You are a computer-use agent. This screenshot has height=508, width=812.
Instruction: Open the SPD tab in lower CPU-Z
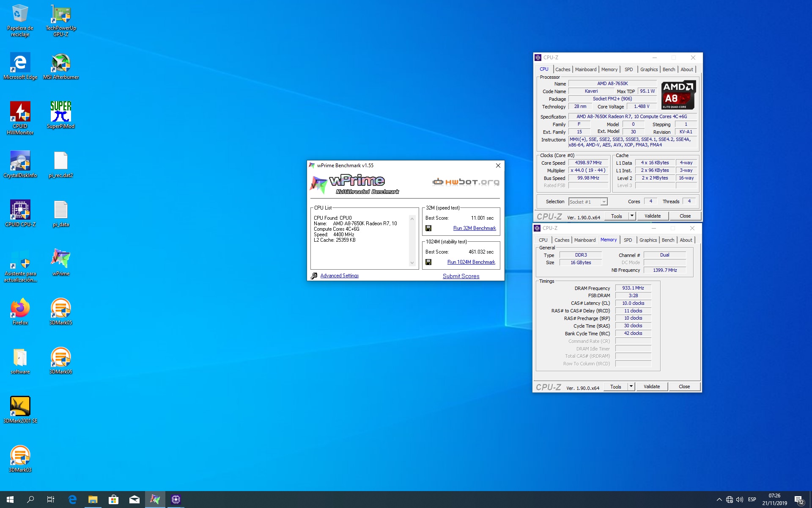[628, 240]
